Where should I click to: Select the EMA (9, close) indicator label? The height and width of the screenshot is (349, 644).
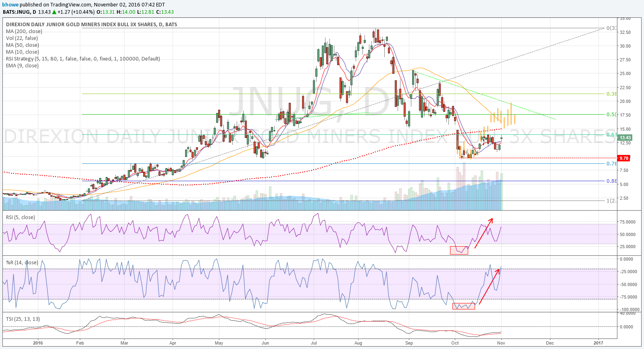(22, 65)
